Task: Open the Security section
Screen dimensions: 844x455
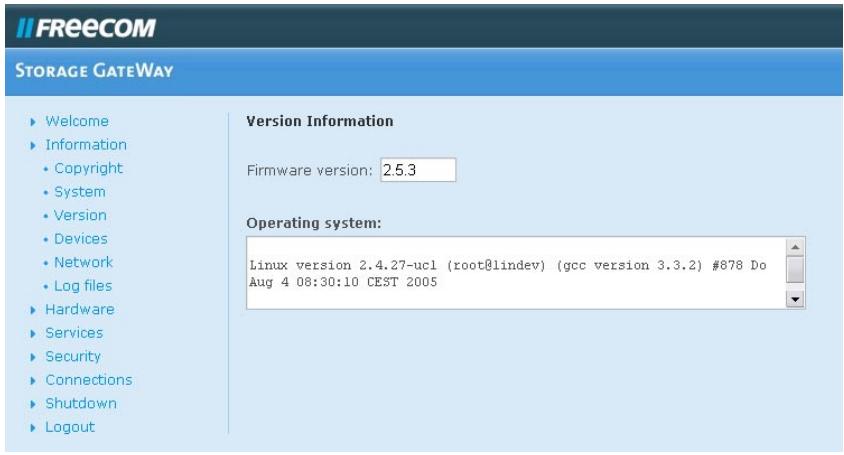Action: (73, 357)
